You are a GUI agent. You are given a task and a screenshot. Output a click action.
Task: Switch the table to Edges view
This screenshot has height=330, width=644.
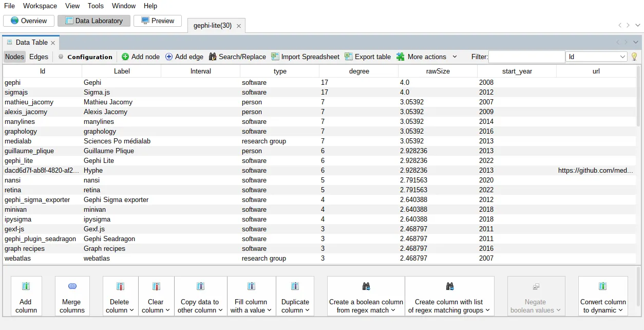[39, 57]
